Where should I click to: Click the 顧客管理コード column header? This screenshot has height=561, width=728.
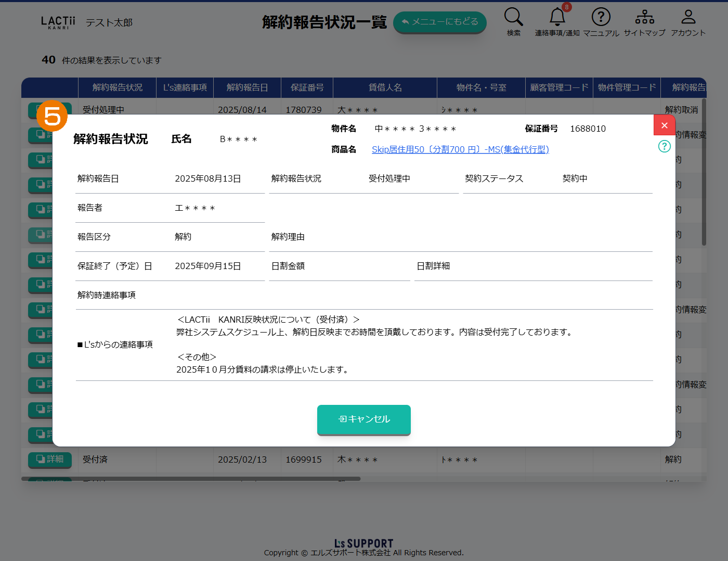(x=559, y=87)
